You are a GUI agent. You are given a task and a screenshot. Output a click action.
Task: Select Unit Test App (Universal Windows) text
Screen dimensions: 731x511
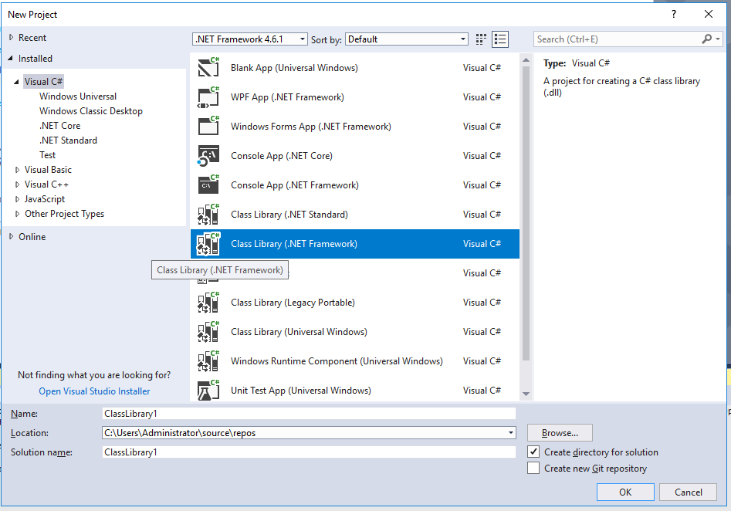301,390
